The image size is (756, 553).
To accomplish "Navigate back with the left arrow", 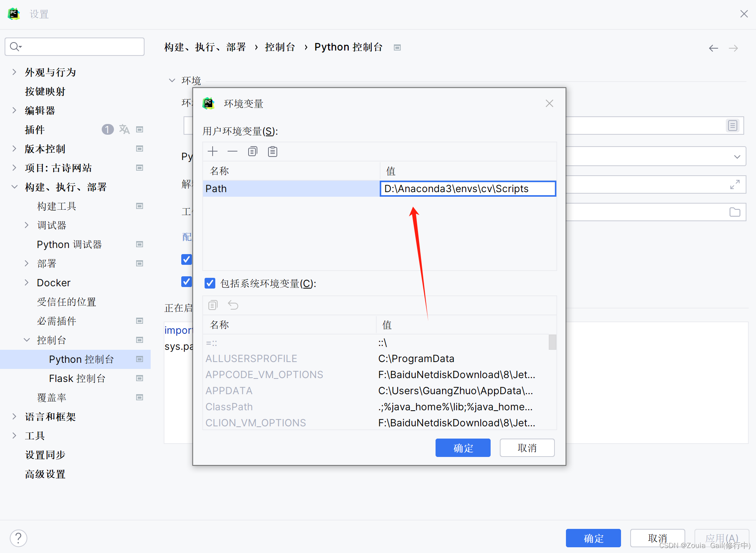I will (x=713, y=48).
